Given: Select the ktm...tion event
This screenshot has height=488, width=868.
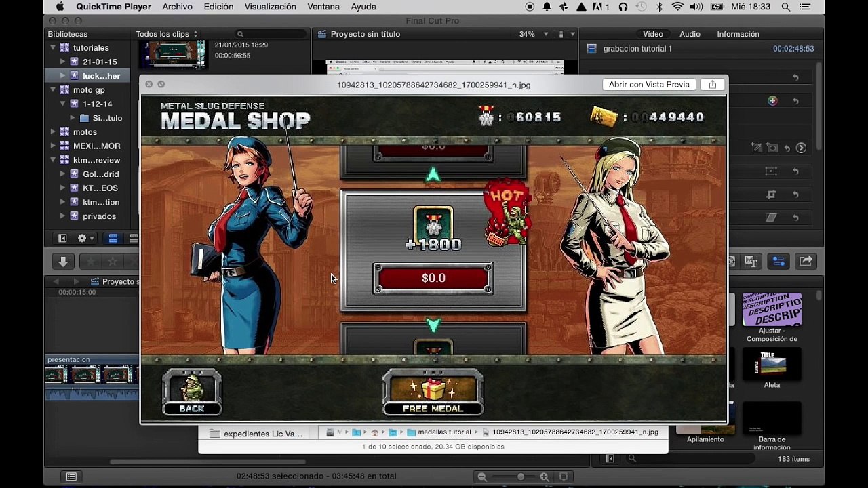Looking at the screenshot, I should point(101,202).
